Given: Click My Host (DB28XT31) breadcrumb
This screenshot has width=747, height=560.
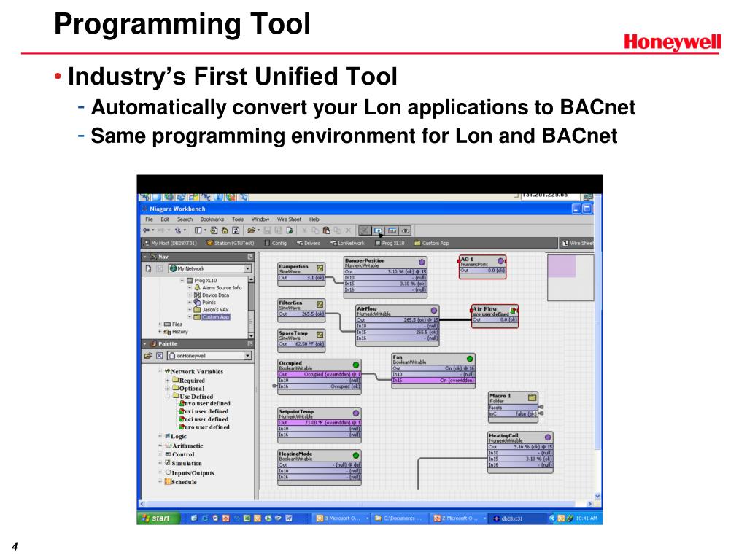Looking at the screenshot, I should pyautogui.click(x=170, y=243).
